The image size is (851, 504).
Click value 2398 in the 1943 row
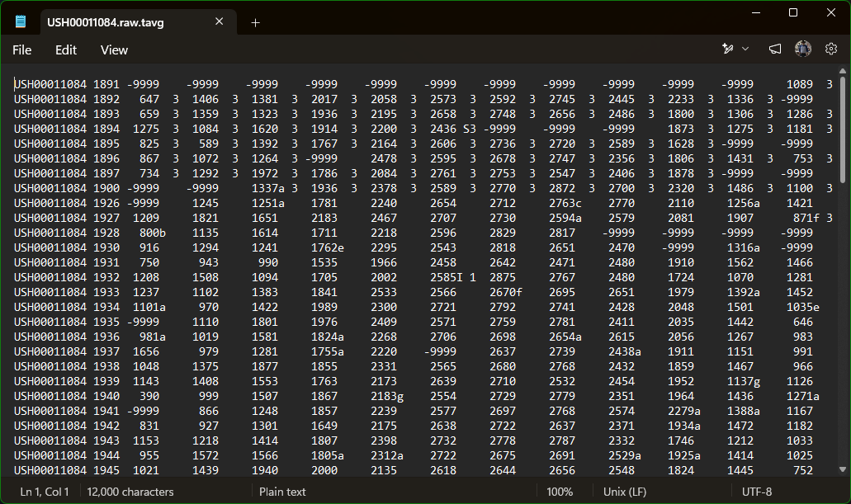coord(384,440)
